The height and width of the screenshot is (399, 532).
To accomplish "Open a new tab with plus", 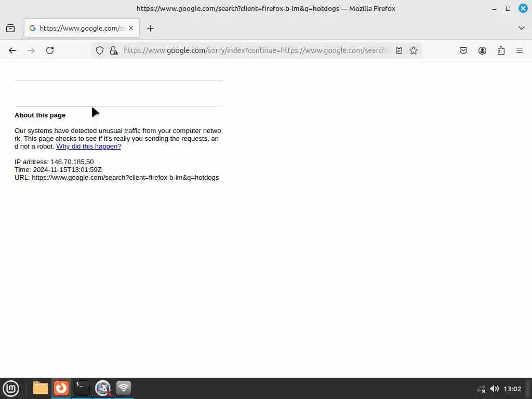I will (150, 29).
